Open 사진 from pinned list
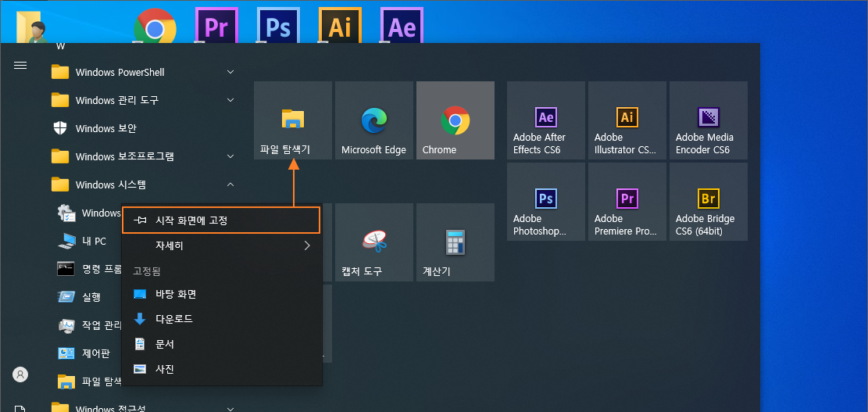The image size is (868, 412). click(x=221, y=369)
